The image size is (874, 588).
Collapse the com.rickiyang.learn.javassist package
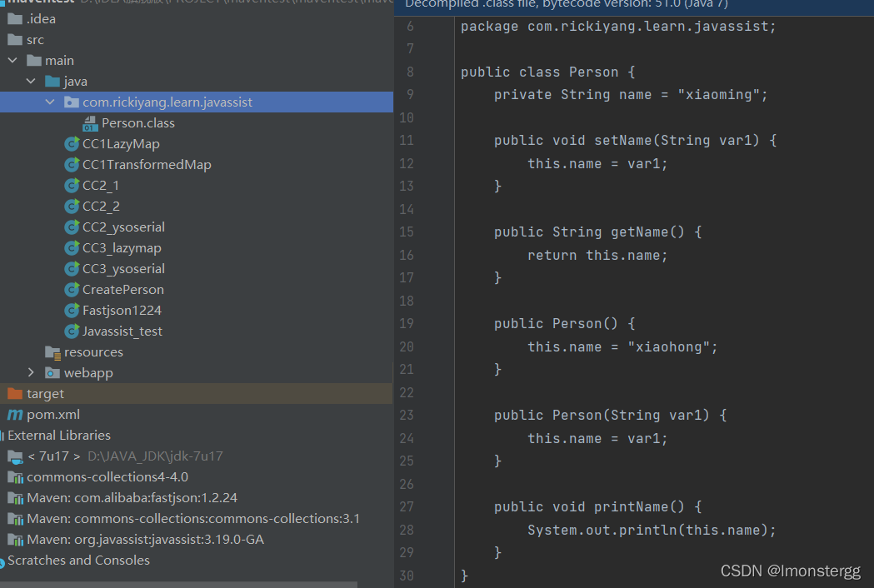(50, 102)
